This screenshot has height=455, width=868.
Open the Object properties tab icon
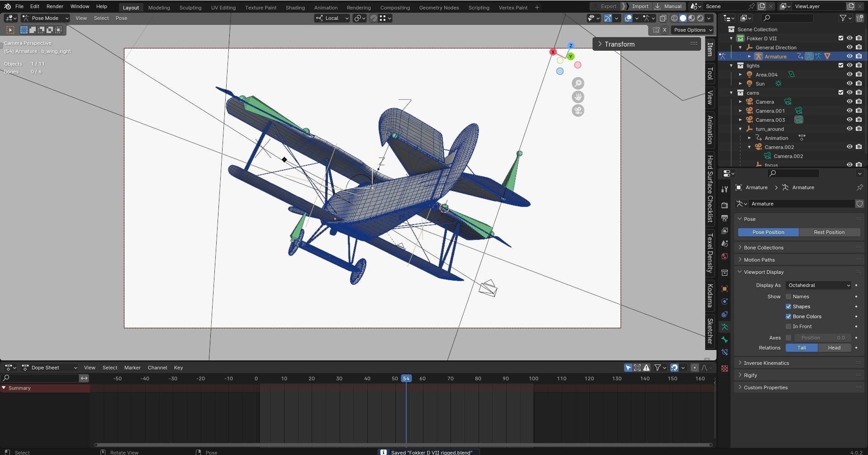(x=725, y=289)
